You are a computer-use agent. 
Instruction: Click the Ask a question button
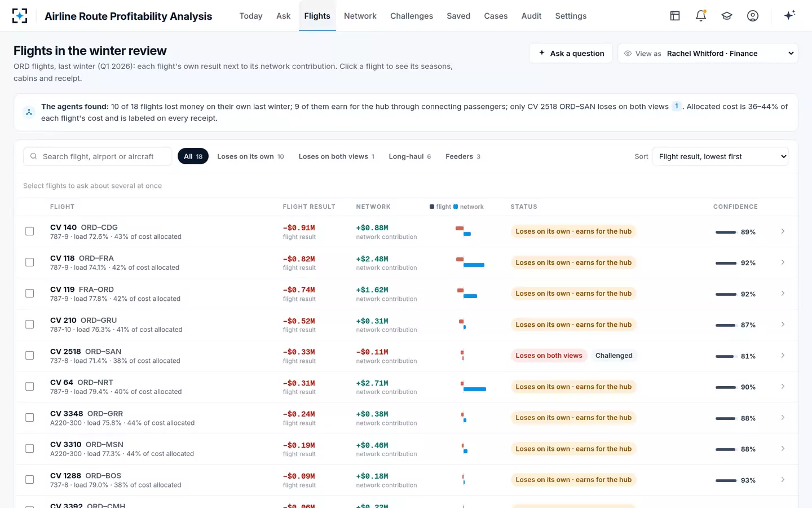click(x=571, y=53)
